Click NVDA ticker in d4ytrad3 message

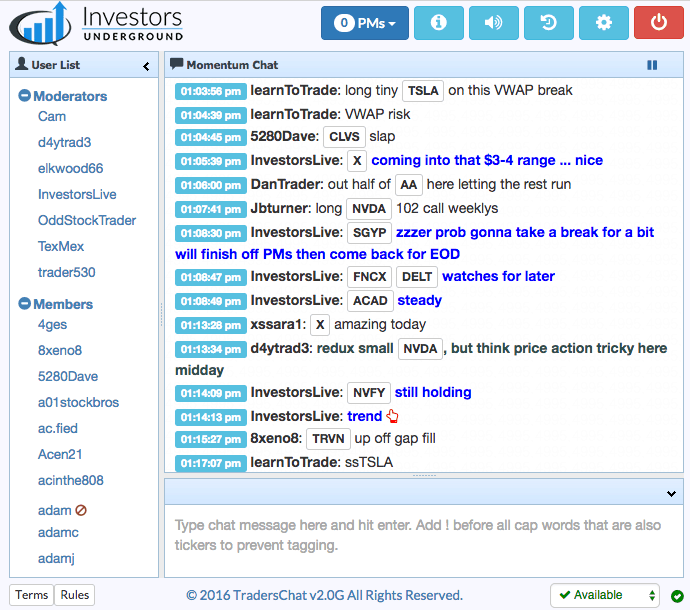pyautogui.click(x=420, y=349)
